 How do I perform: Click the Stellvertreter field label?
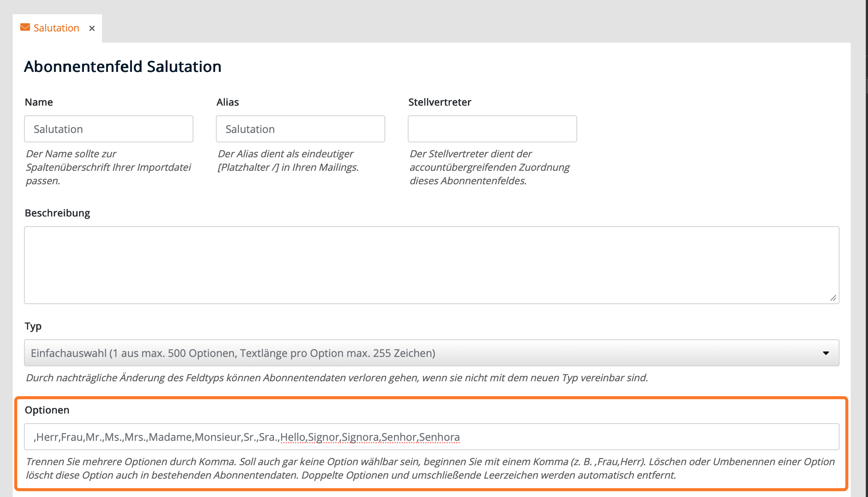pyautogui.click(x=440, y=102)
